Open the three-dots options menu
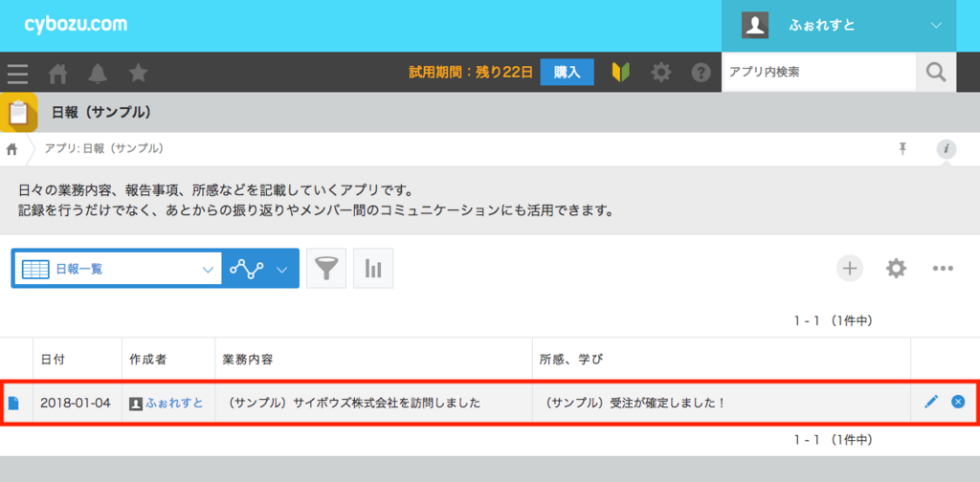Image resolution: width=980 pixels, height=482 pixels. click(943, 269)
